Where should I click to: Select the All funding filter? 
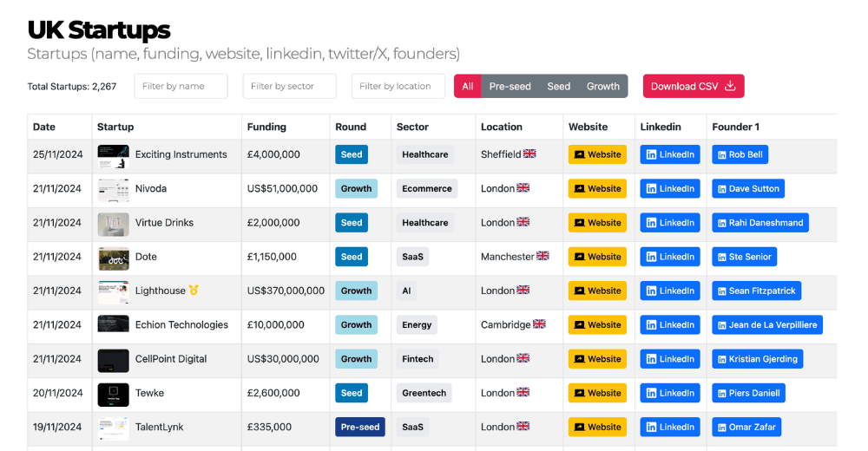pos(468,86)
